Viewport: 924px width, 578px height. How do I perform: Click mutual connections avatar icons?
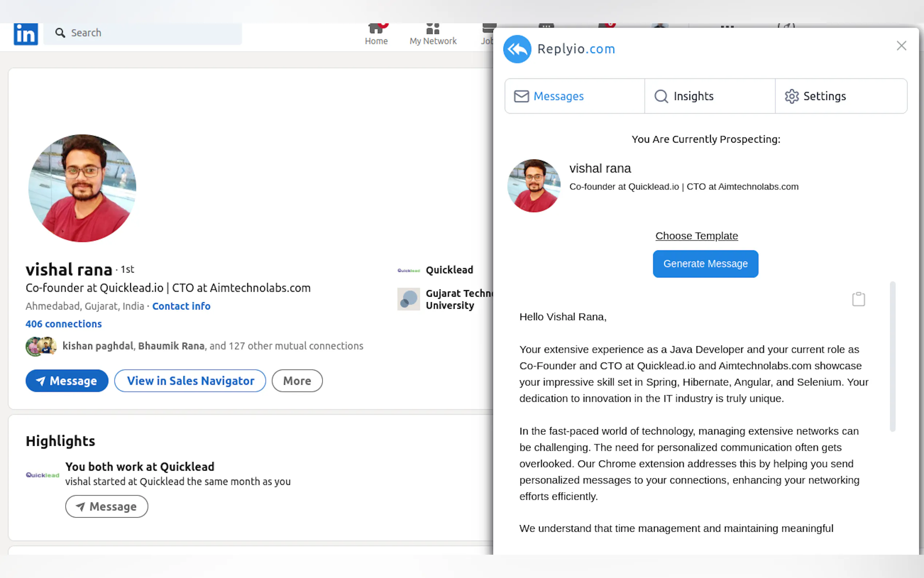41,346
